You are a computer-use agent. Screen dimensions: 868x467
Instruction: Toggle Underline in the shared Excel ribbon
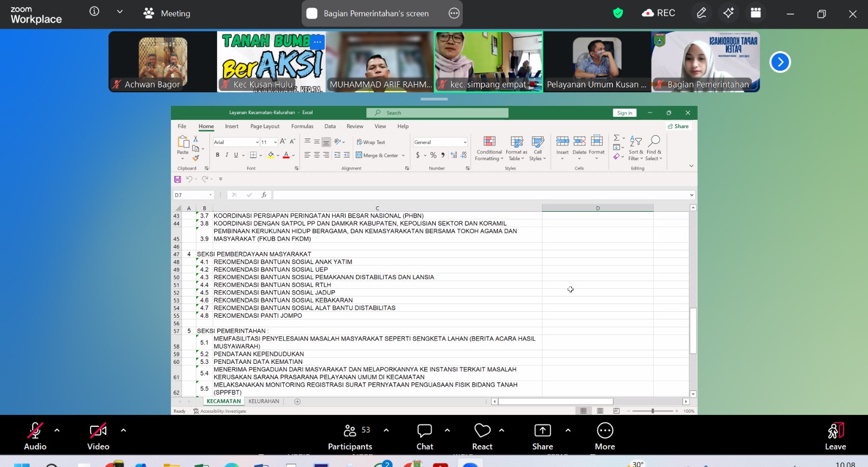coord(236,155)
